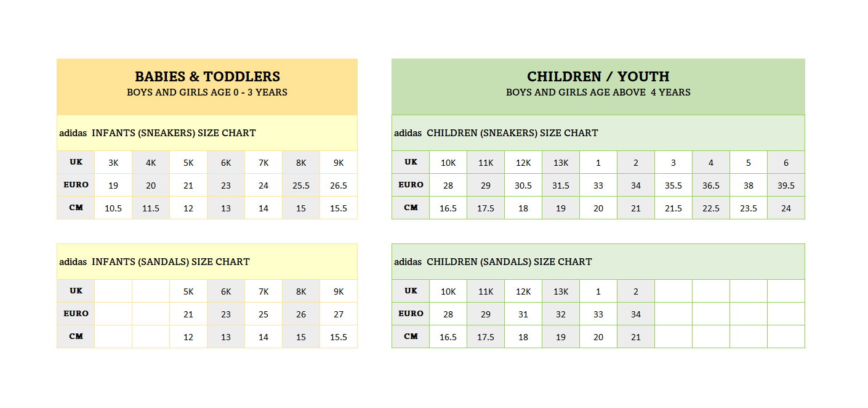Select the BOYS AND GIRLS AGE 0 - 3 YEARS subtitle
The image size is (868, 408).
click(207, 92)
